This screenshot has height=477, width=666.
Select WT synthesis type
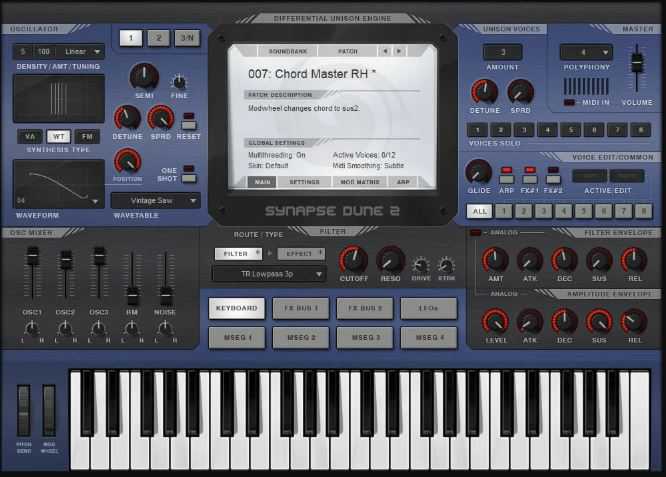tap(59, 136)
